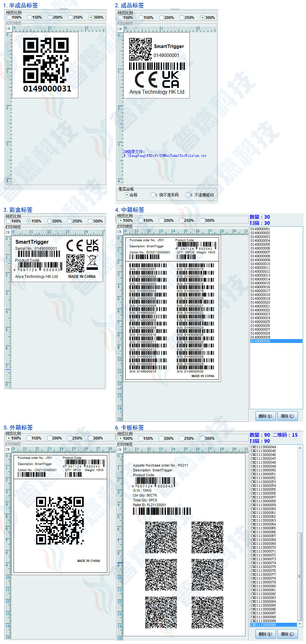Click CE mark on finished product label
This screenshot has width=306, height=644.
click(146, 80)
